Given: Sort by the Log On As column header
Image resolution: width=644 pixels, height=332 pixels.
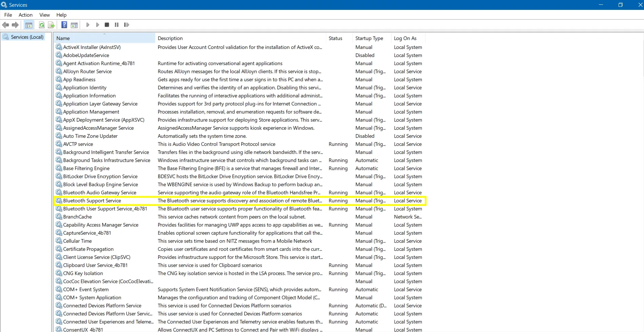Looking at the screenshot, I should (x=408, y=38).
